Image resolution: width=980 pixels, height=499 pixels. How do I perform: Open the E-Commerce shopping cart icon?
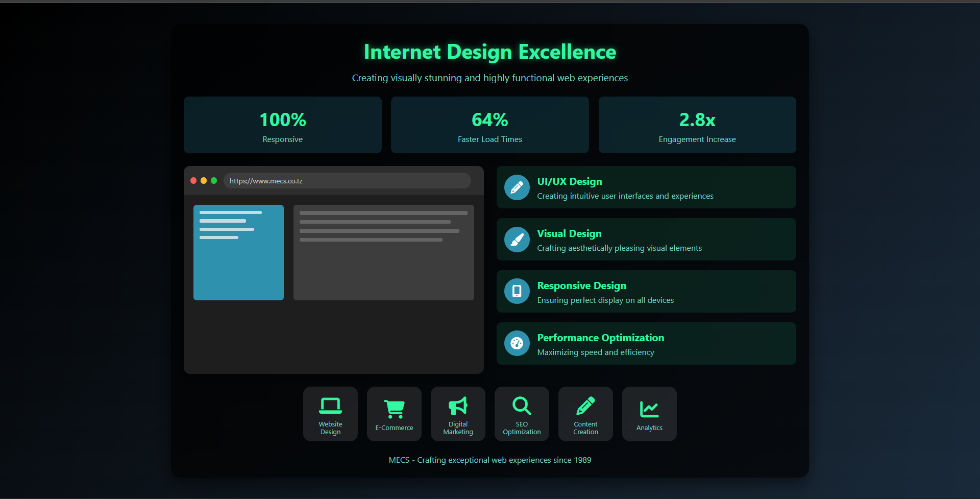coord(394,409)
